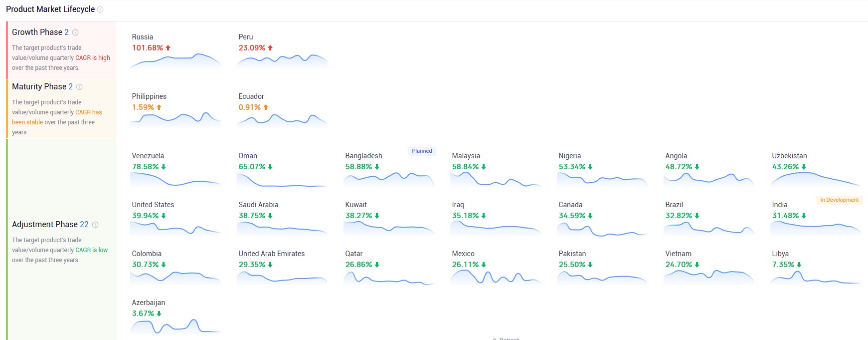This screenshot has width=868, height=340.
Task: Click Vietnam's 24.70% value
Action: 679,265
